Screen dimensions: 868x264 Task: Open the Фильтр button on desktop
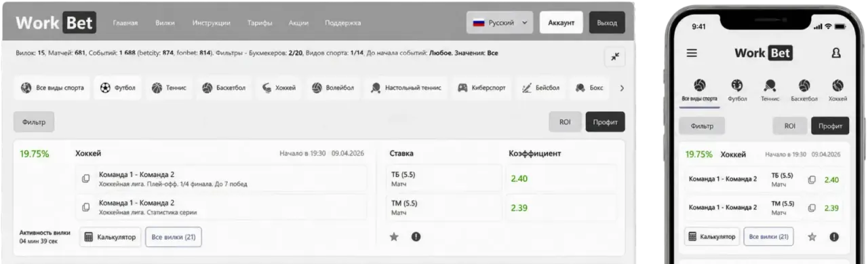[x=34, y=122]
